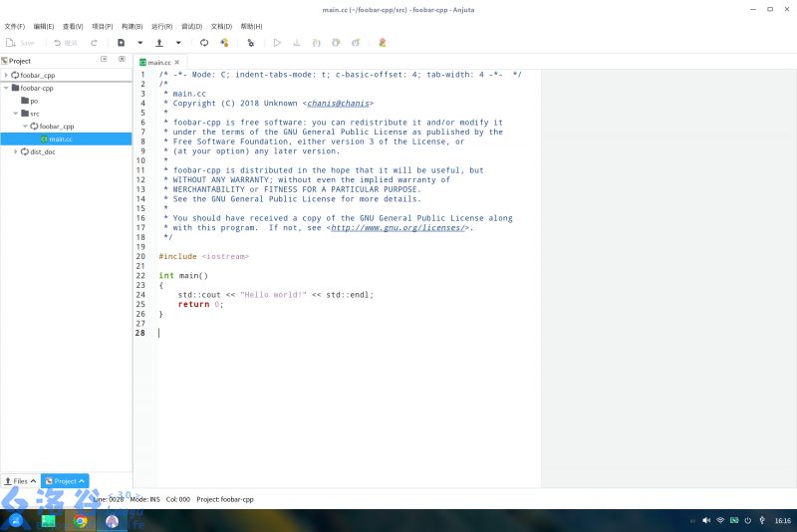This screenshot has width=797, height=532.
Task: Open the new file dropdown arrow
Action: (x=140, y=43)
